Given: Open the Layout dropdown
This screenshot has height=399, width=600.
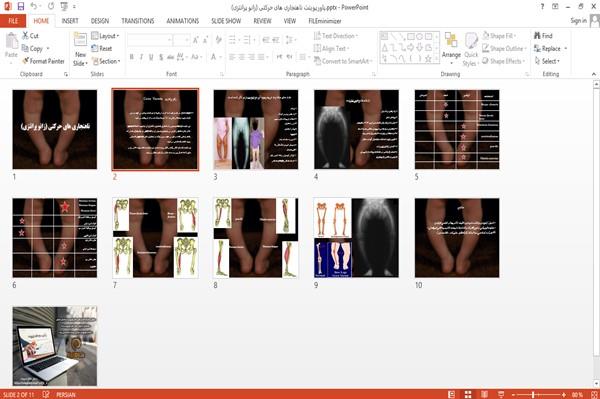Looking at the screenshot, I should pos(106,36).
